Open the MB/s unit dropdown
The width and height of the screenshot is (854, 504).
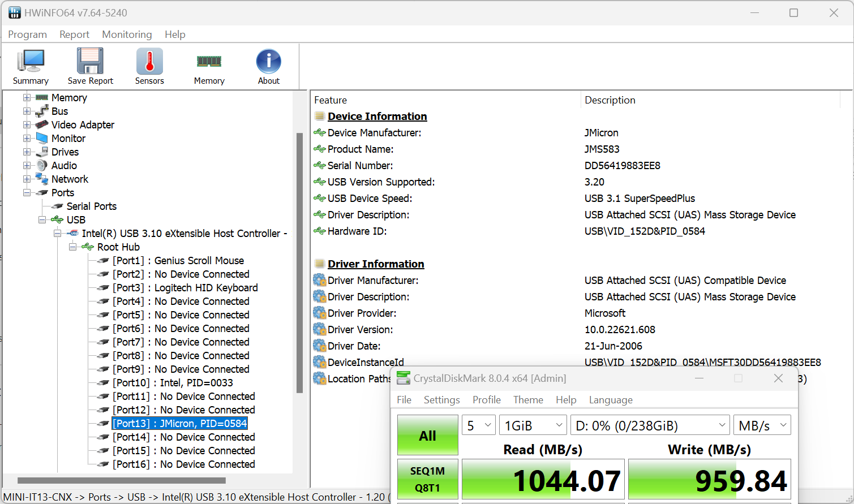coord(762,425)
